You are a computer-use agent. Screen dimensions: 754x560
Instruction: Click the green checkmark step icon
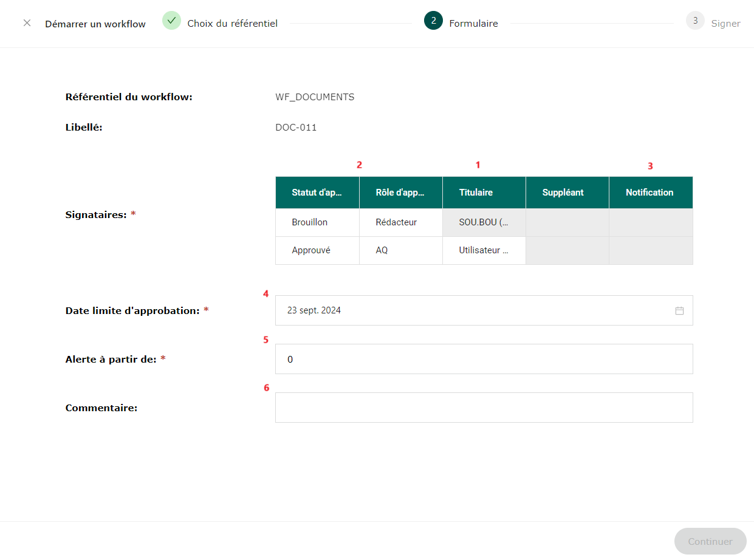click(x=171, y=21)
